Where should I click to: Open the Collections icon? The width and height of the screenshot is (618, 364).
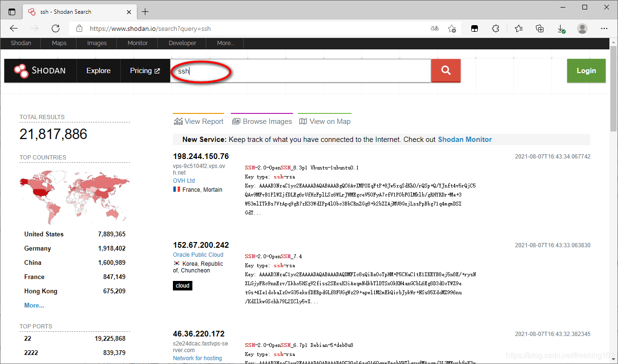click(540, 28)
